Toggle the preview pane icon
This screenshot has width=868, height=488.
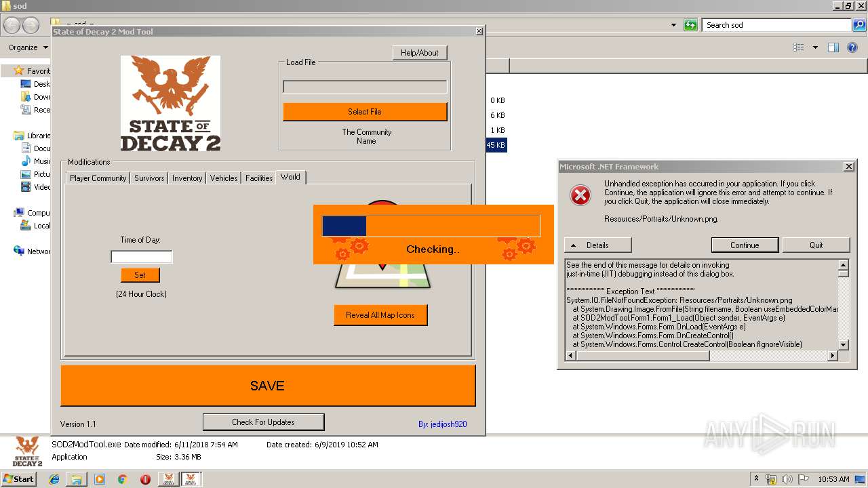[833, 47]
